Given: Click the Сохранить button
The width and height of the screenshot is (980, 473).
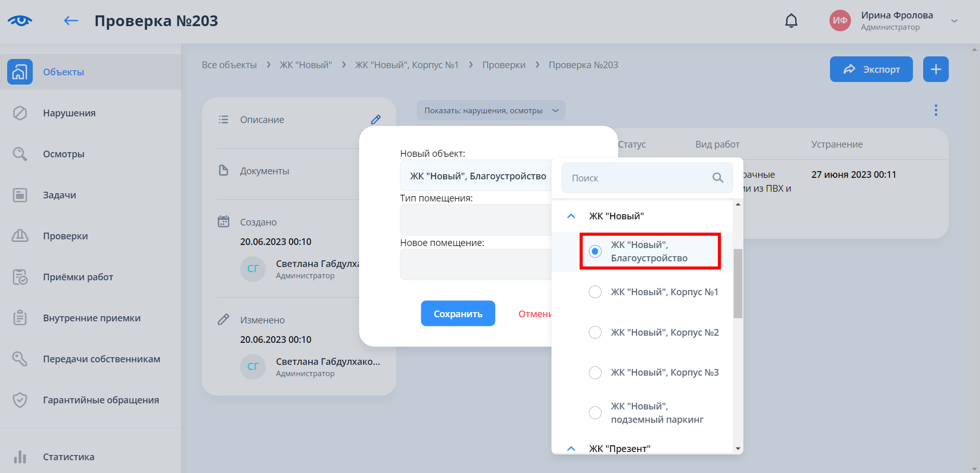Looking at the screenshot, I should (458, 314).
